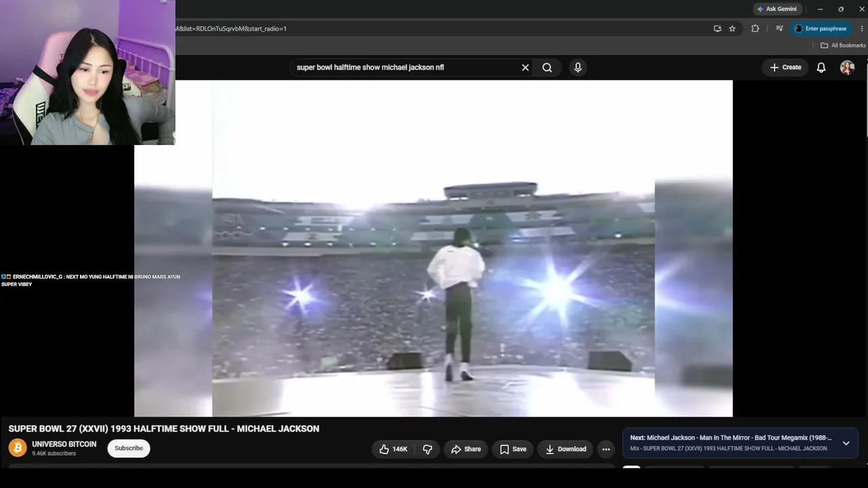Screen dimensions: 868x488
Task: Open the All Bookmarks folder
Action: [x=843, y=45]
